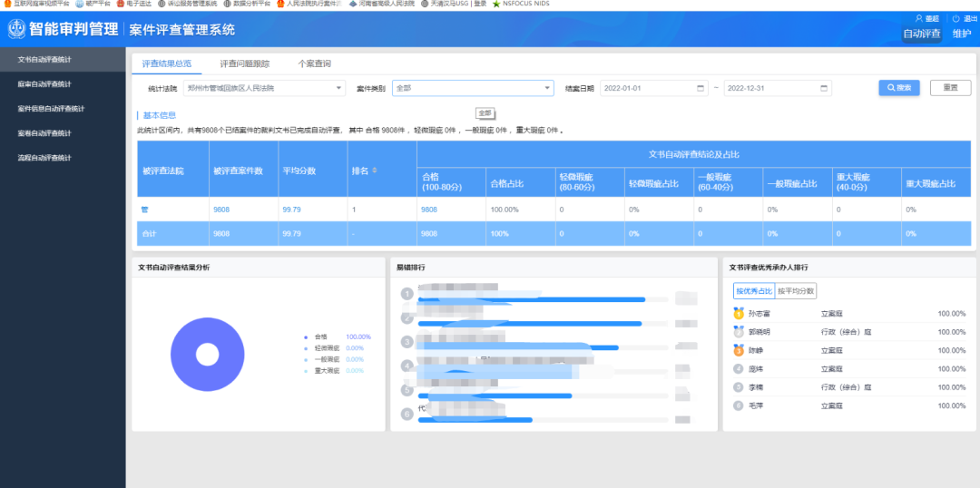Click the 基本信息 section heading
The height and width of the screenshot is (488, 980).
[x=160, y=115]
